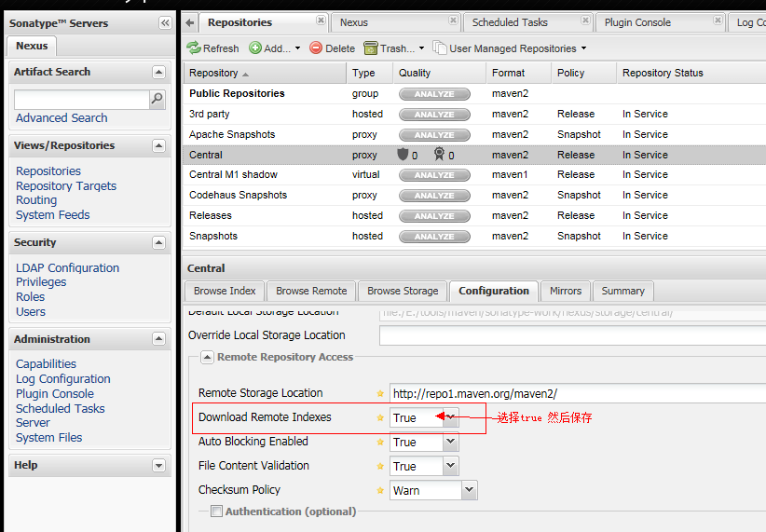Click the security shield icon in Central row

(x=403, y=155)
